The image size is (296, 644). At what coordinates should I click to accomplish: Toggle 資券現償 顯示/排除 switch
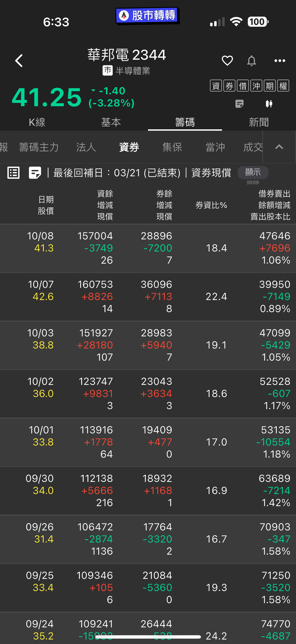click(x=253, y=173)
